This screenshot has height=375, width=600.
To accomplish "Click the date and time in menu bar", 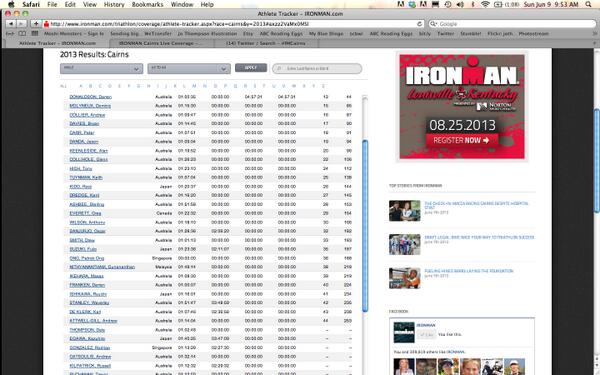I will click(x=551, y=4).
